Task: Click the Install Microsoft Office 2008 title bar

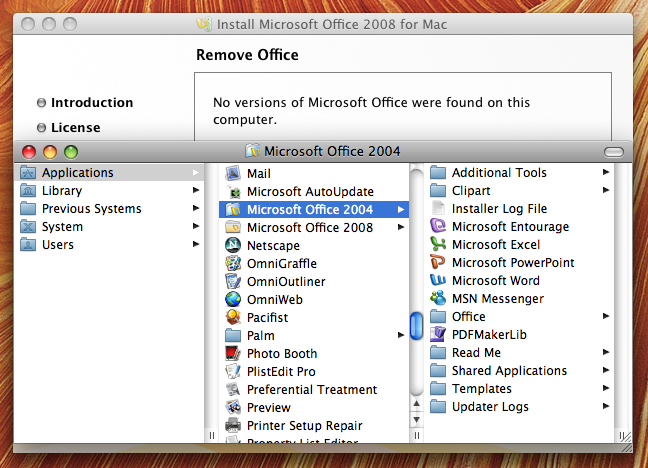Action: (323, 24)
